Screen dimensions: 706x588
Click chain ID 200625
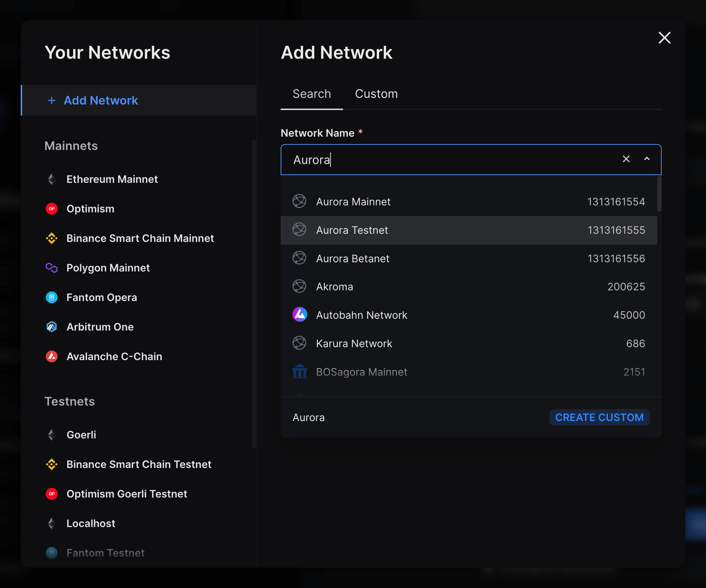pos(626,287)
